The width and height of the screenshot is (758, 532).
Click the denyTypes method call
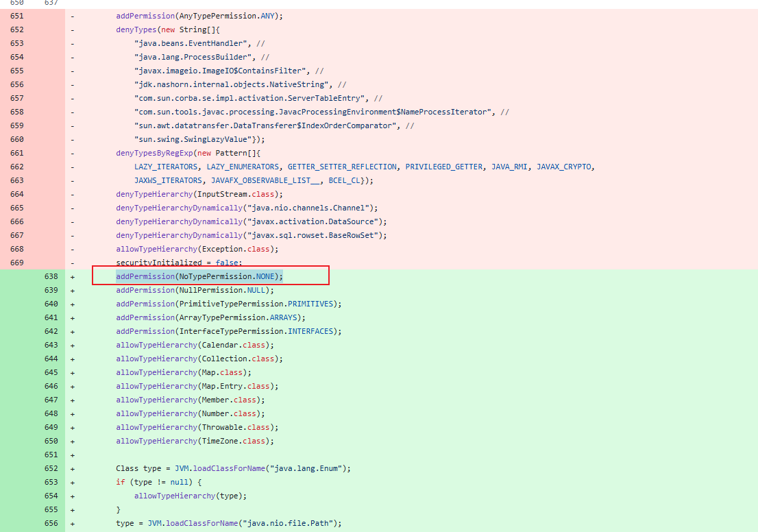point(136,29)
